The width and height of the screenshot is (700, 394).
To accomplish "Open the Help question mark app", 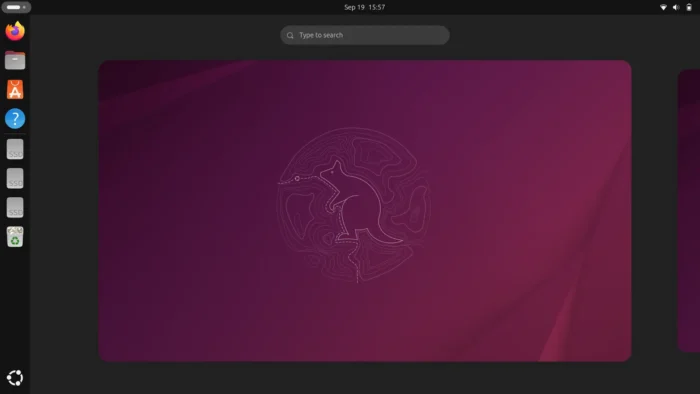I will click(x=15, y=119).
